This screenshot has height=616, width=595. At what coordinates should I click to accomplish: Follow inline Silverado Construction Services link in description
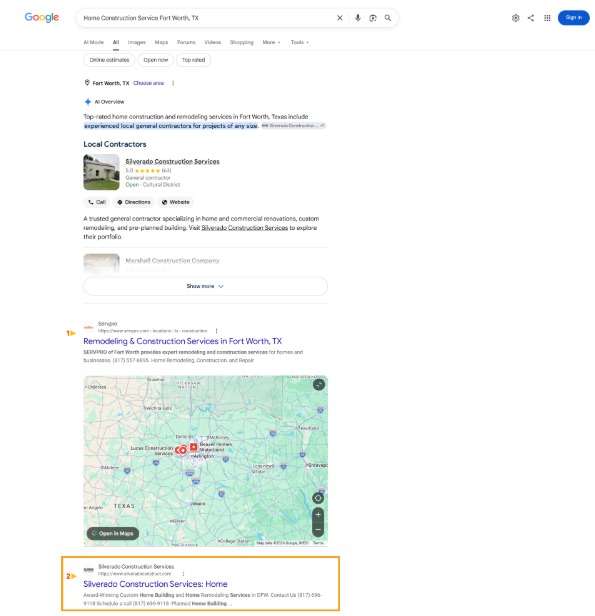coord(245,228)
